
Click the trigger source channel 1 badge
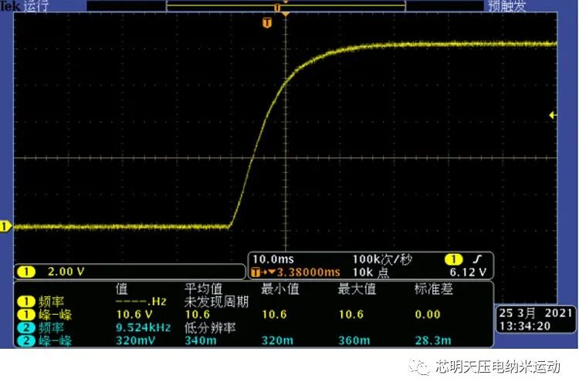[x=453, y=259]
